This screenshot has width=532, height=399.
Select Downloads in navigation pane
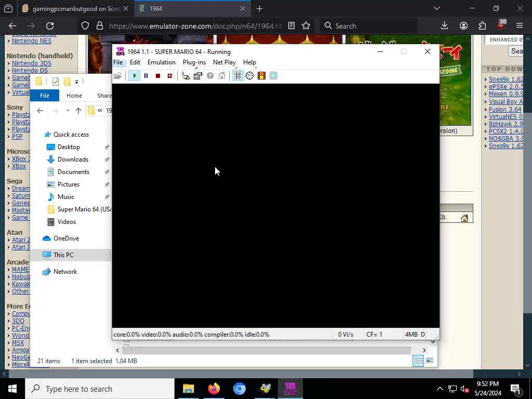[73, 159]
